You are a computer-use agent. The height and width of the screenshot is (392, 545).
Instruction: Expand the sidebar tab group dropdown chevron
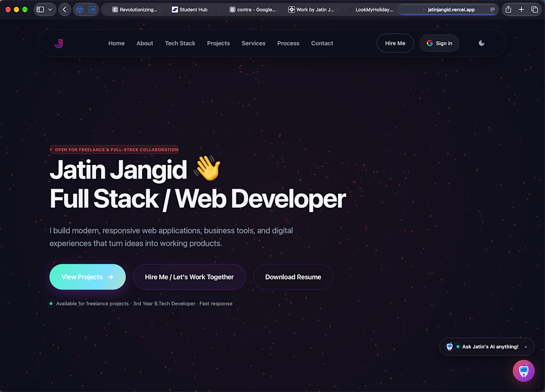(x=50, y=9)
